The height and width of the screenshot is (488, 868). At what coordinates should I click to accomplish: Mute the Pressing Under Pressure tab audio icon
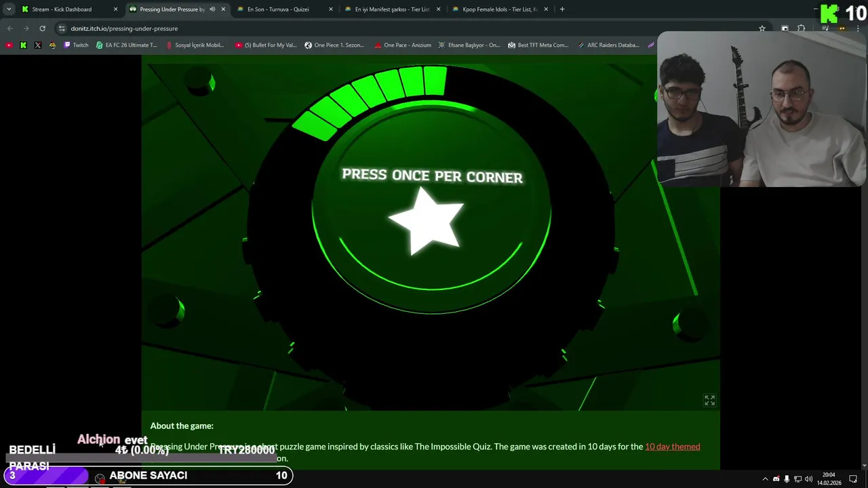coord(212,9)
